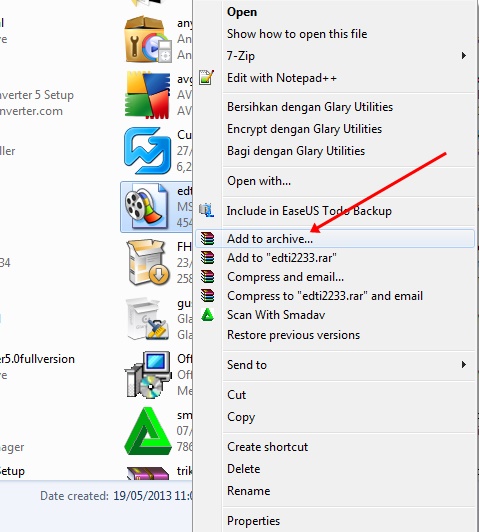Viewport: 479px width, 532px height.
Task: Choose Edit with Notepad++
Action: (282, 78)
